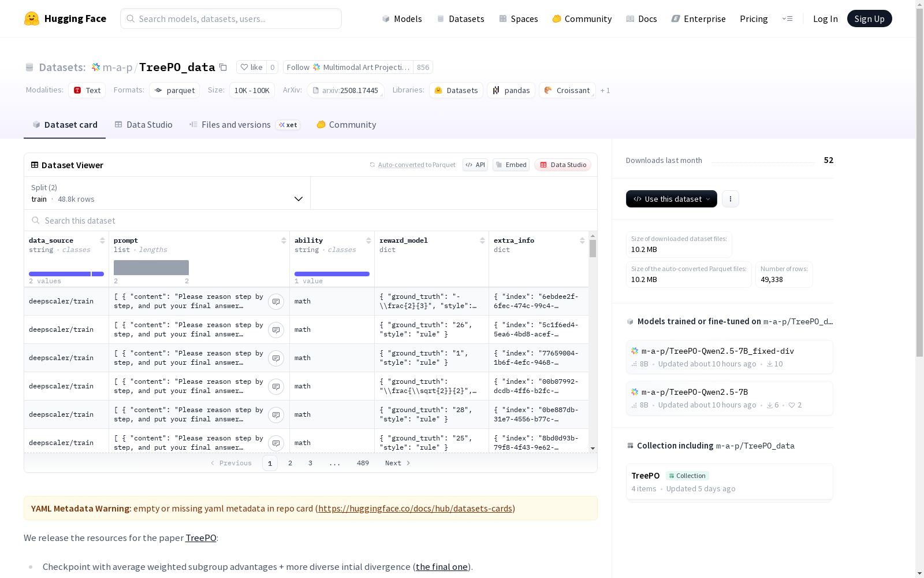Expand the prompt cell in the first row
Screen dimensions: 924x578
[276, 302]
